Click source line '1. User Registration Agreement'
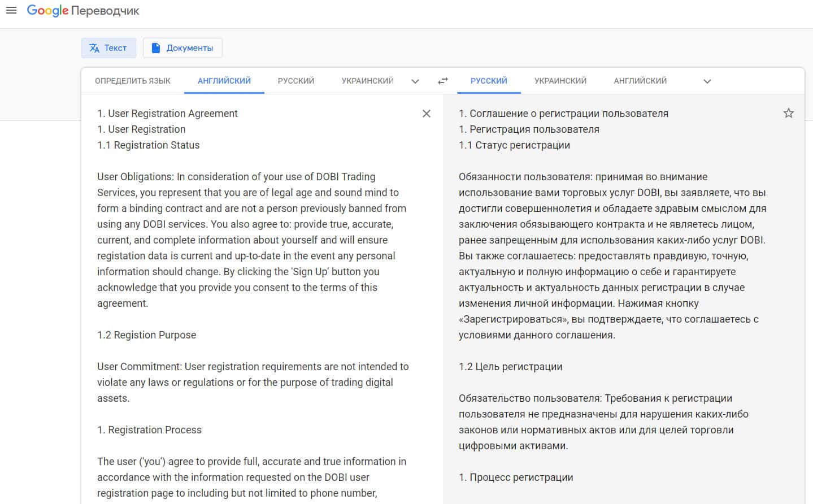The height and width of the screenshot is (504, 813). [167, 114]
